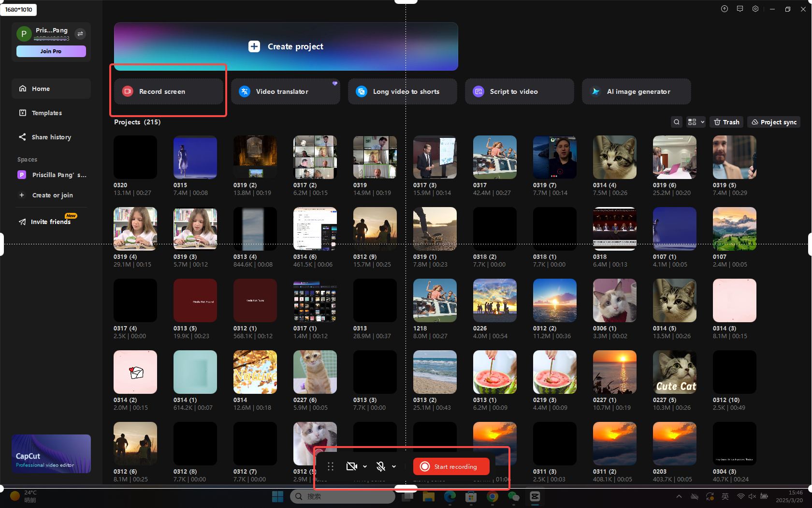Viewport: 812px width, 508px height.
Task: Click the green P profile avatar
Action: 24,34
